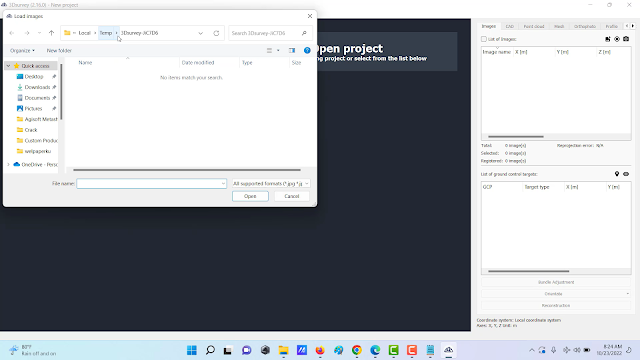This screenshot has height=360, width=640.
Task: Click the ground control targets table scrollbar
Action: click(x=529, y=271)
